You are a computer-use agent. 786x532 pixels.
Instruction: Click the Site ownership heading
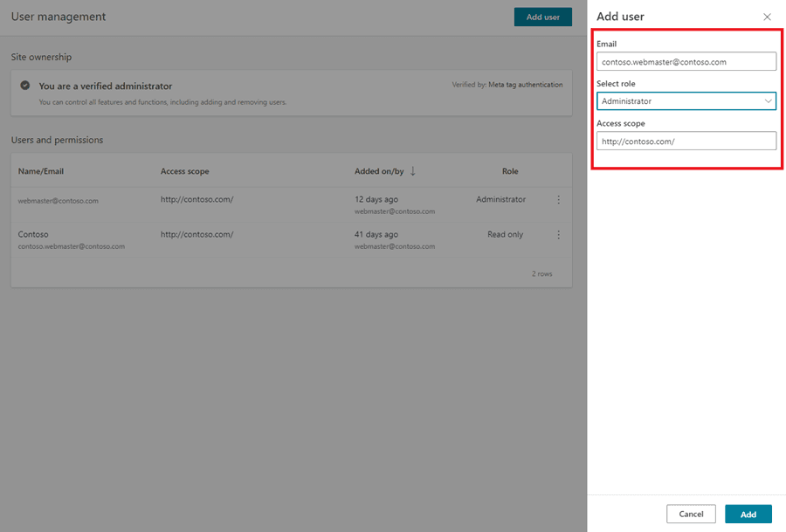pyautogui.click(x=41, y=57)
